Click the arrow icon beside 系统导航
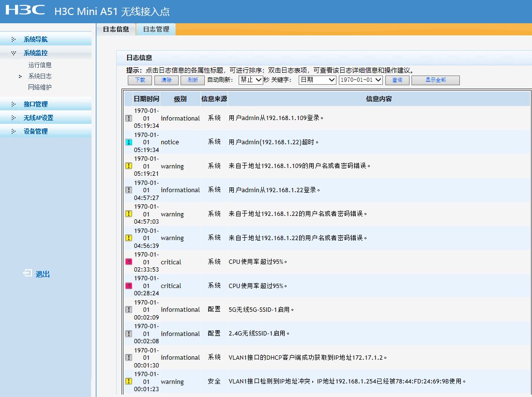This screenshot has height=397, width=532. coord(14,39)
